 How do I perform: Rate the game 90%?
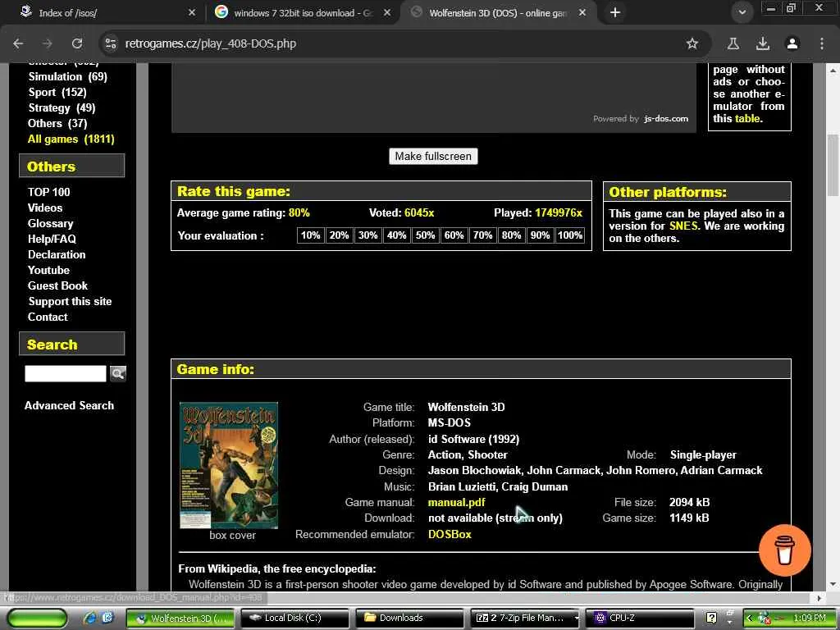pos(540,235)
